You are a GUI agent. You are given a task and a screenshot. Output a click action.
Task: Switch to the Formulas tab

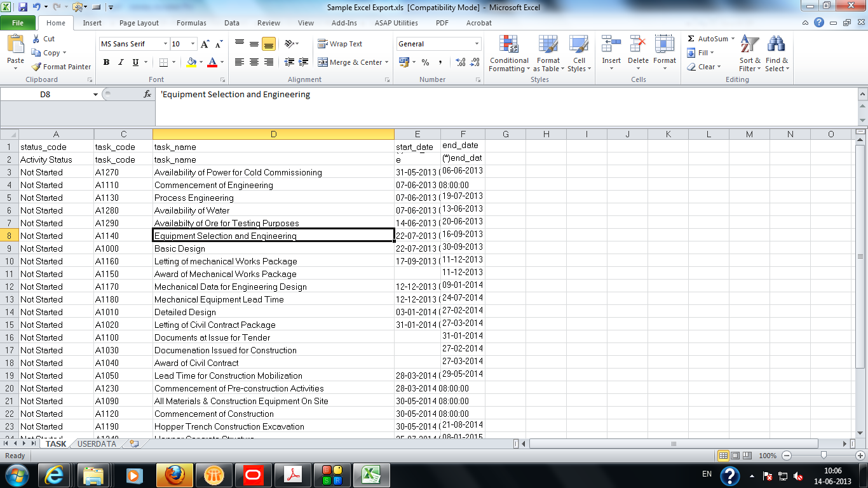click(x=191, y=23)
